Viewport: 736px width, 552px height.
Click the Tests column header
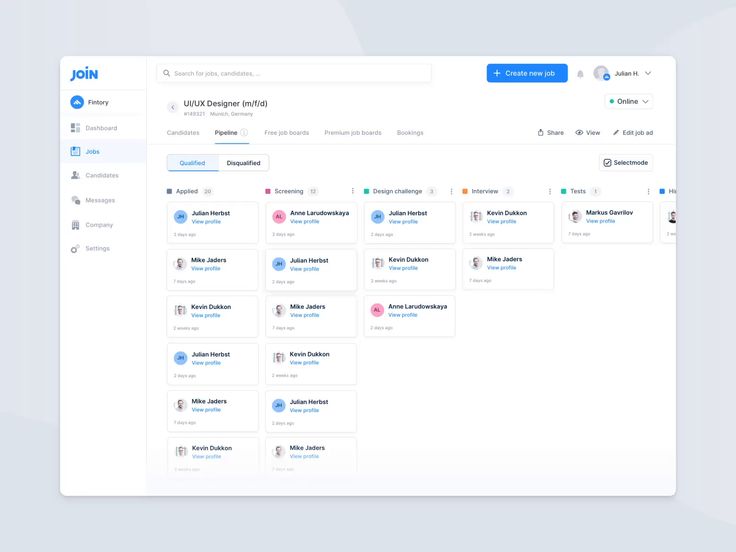pos(578,191)
